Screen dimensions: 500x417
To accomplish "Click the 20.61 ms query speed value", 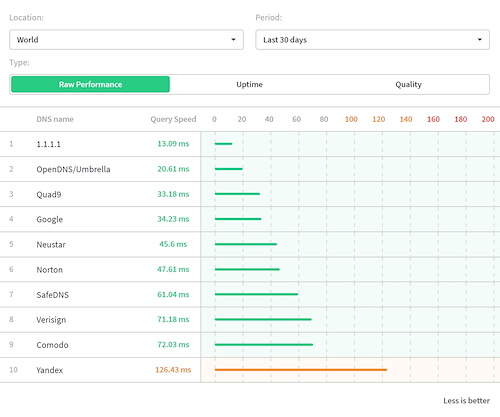I will tap(173, 169).
